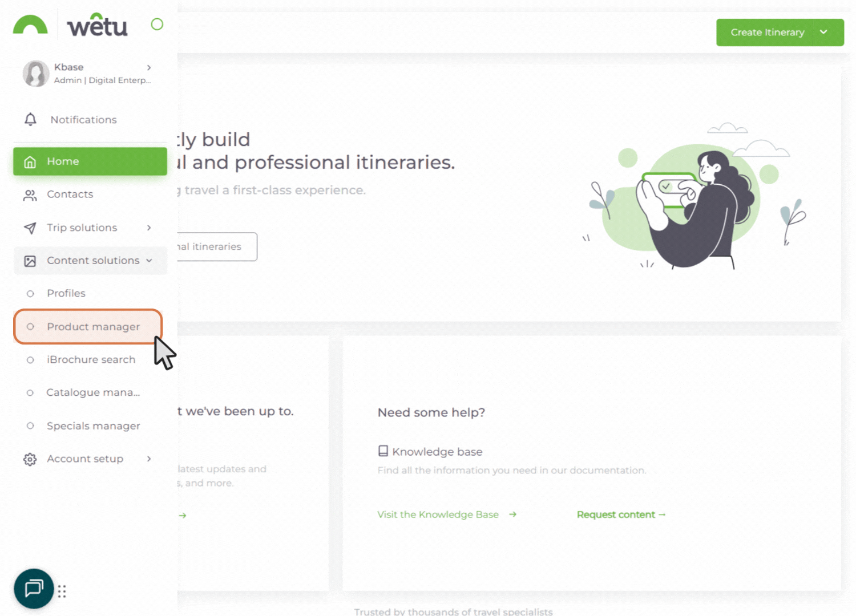
Task: Click the Content solutions image icon
Action: click(x=30, y=261)
